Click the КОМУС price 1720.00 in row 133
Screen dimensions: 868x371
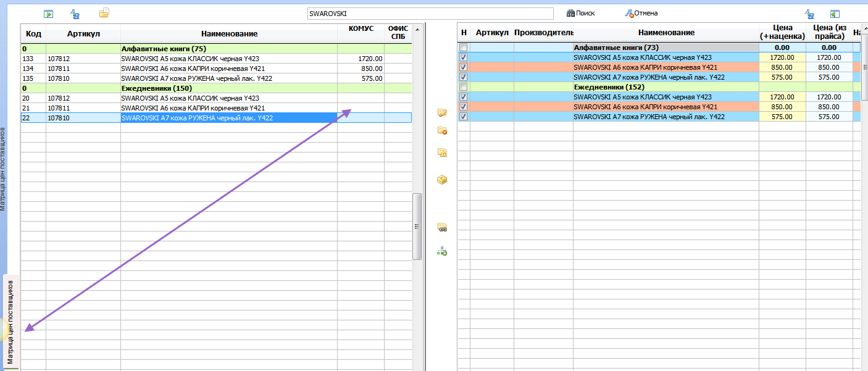(370, 59)
